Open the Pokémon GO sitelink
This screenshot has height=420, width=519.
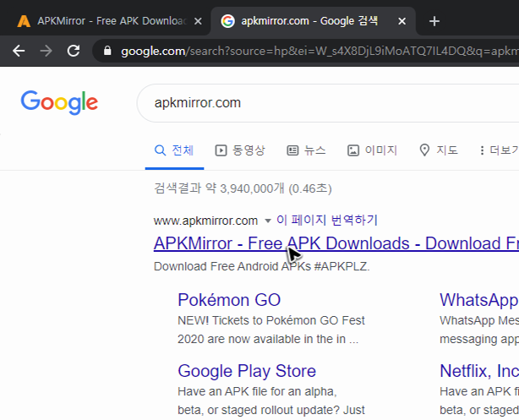click(x=229, y=300)
